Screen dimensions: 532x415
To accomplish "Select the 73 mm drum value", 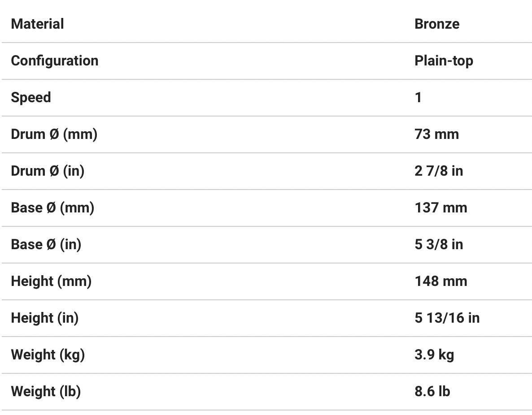I will point(436,134).
